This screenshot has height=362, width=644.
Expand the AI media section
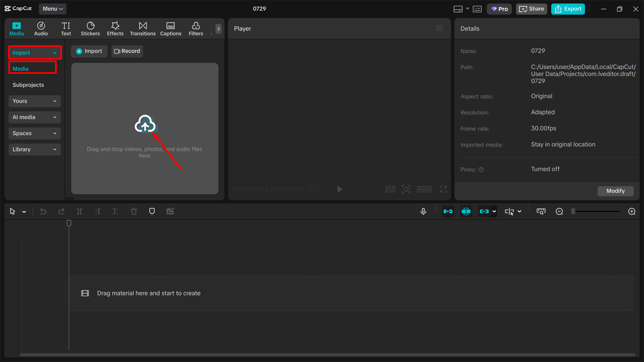click(x=34, y=117)
